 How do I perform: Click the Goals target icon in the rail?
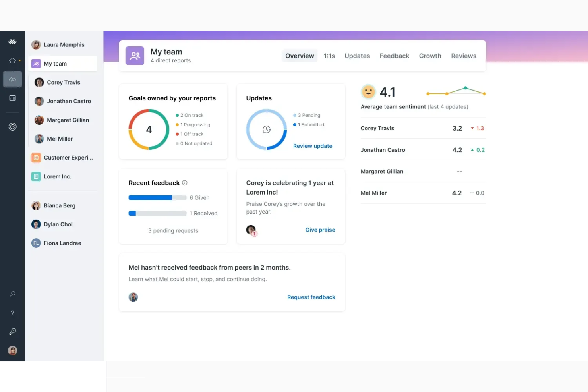click(12, 126)
